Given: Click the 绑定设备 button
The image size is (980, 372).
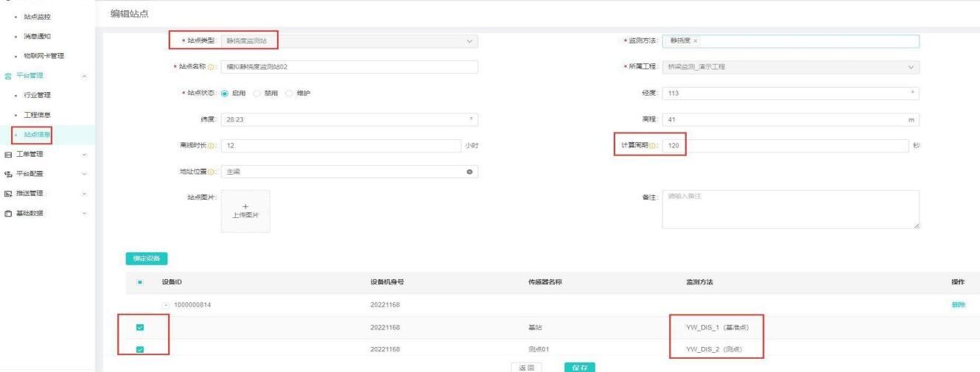Looking at the screenshot, I should click(x=147, y=258).
